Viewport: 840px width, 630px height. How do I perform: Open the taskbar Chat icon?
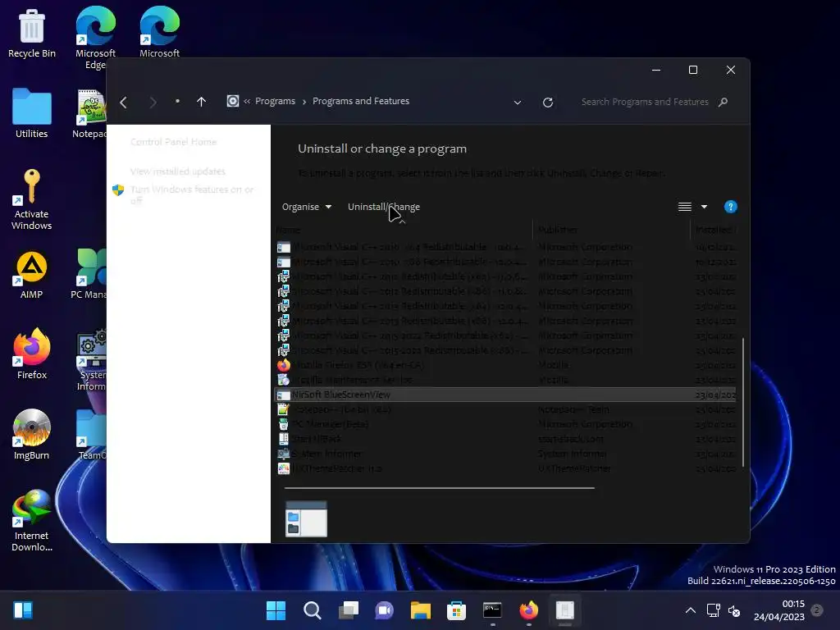(x=384, y=610)
